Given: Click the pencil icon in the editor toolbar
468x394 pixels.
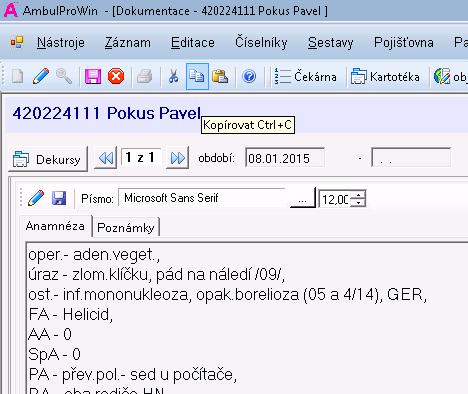Looking at the screenshot, I should [36, 198].
